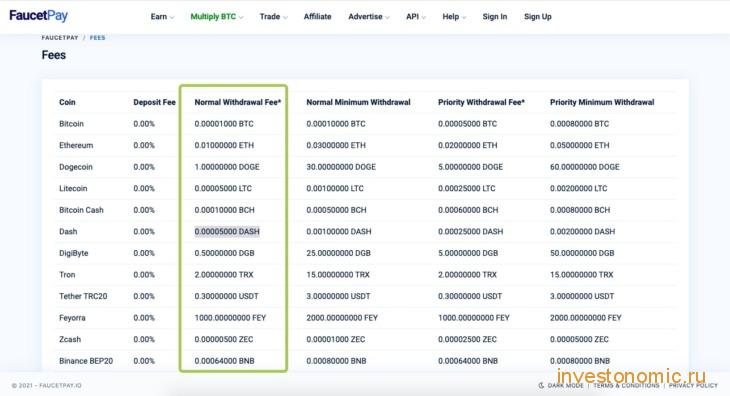The width and height of the screenshot is (730, 396).
Task: Click the Priority Minimum Withdrawal header
Action: point(602,102)
